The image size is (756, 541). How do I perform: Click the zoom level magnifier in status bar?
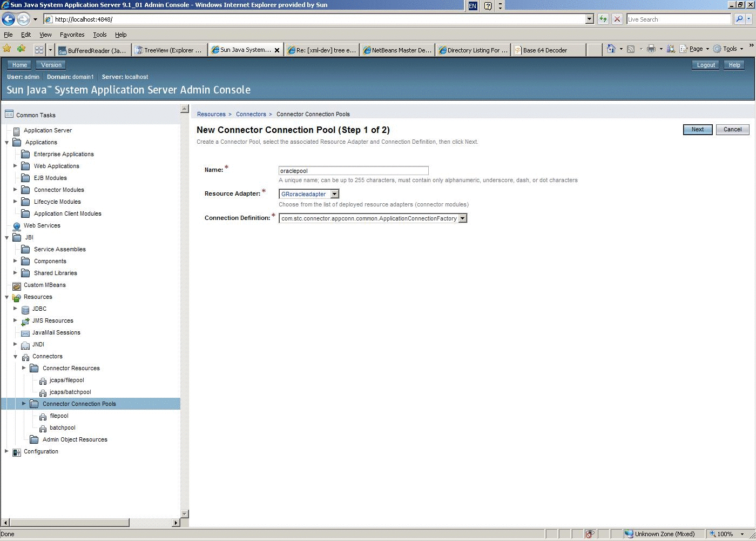[x=713, y=534]
